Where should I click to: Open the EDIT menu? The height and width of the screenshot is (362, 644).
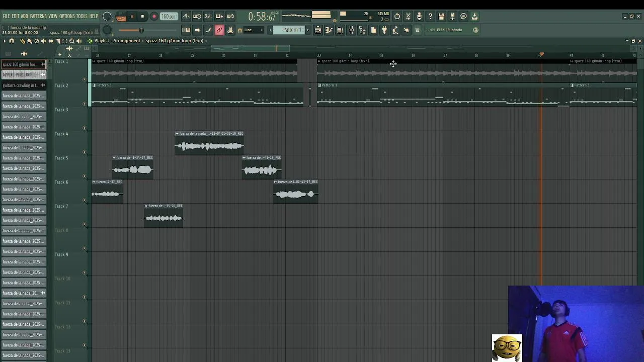tap(16, 16)
